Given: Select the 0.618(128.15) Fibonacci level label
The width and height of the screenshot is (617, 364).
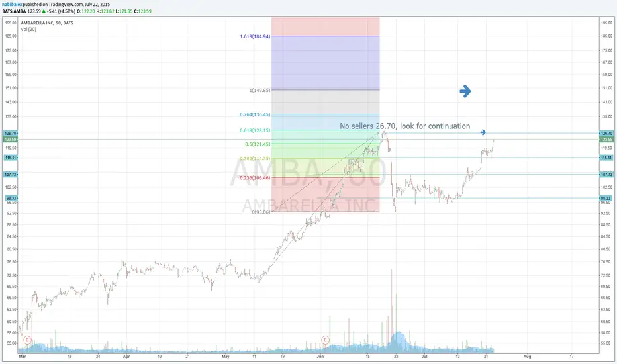Looking at the screenshot, I should pyautogui.click(x=255, y=130).
